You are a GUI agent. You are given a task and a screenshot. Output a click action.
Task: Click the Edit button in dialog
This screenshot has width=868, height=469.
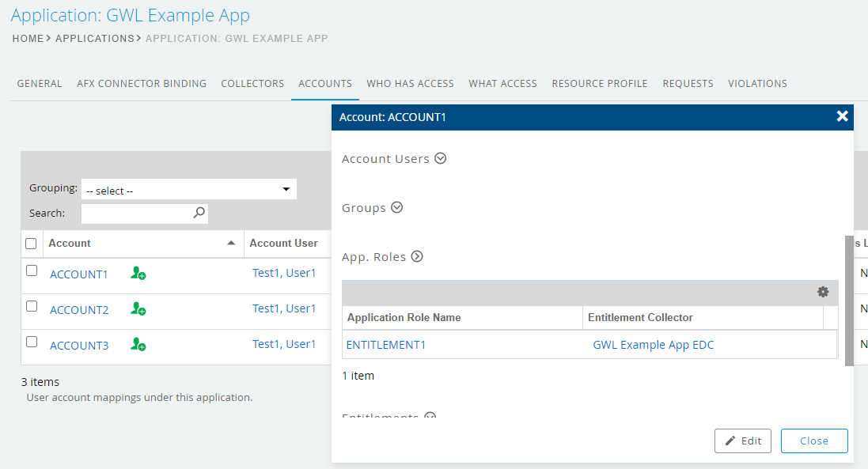tap(742, 441)
